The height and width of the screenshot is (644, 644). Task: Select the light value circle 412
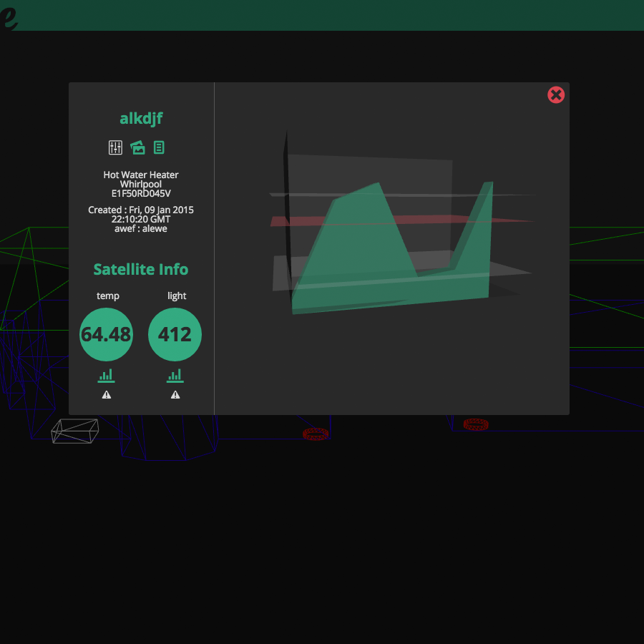click(175, 334)
